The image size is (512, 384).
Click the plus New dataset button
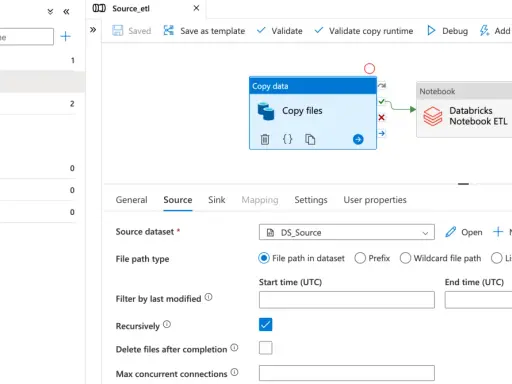[x=502, y=232]
